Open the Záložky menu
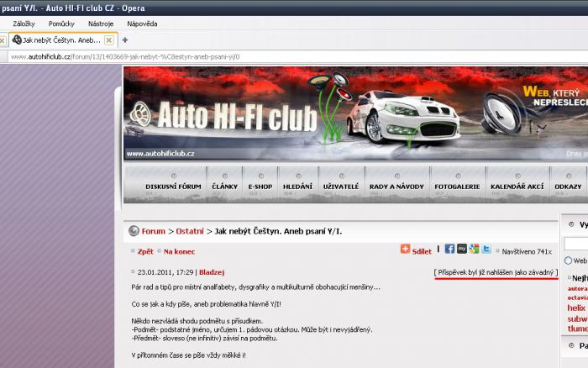 click(x=24, y=24)
